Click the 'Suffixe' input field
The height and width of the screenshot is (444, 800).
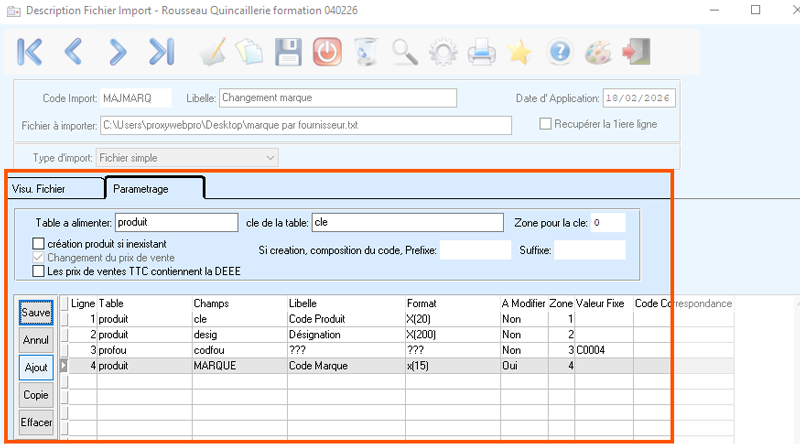[590, 250]
